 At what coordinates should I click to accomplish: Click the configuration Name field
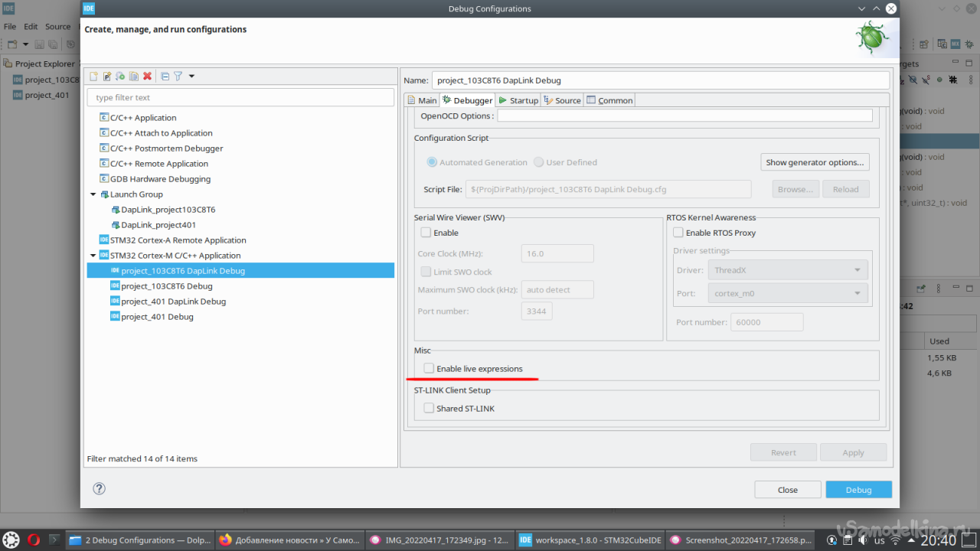click(661, 80)
